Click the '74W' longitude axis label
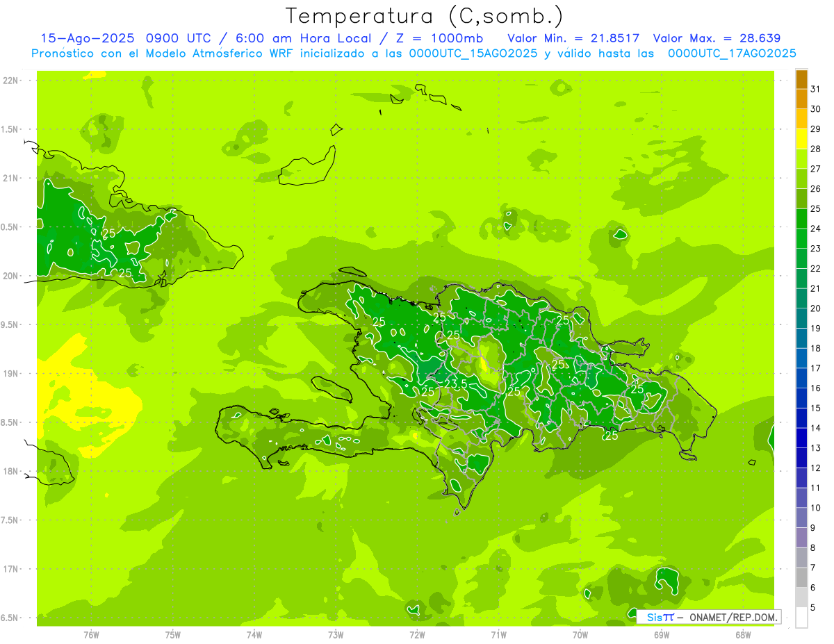The image size is (834, 644). pos(254,634)
